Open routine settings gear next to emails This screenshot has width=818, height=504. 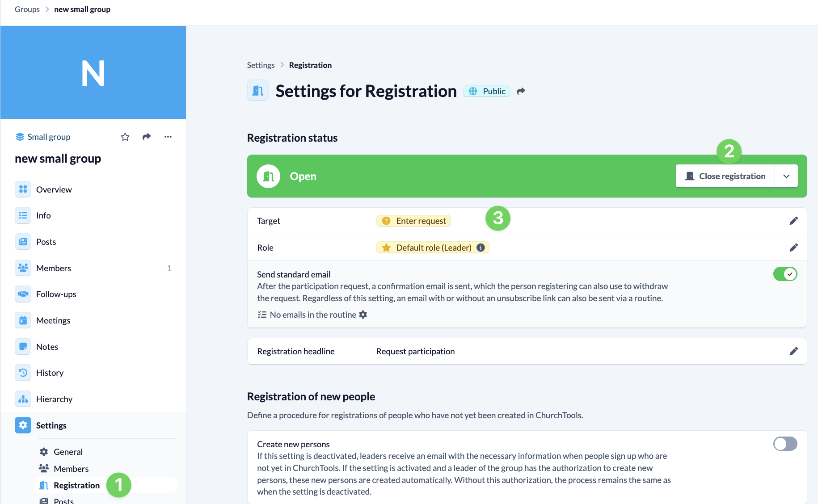pos(363,315)
